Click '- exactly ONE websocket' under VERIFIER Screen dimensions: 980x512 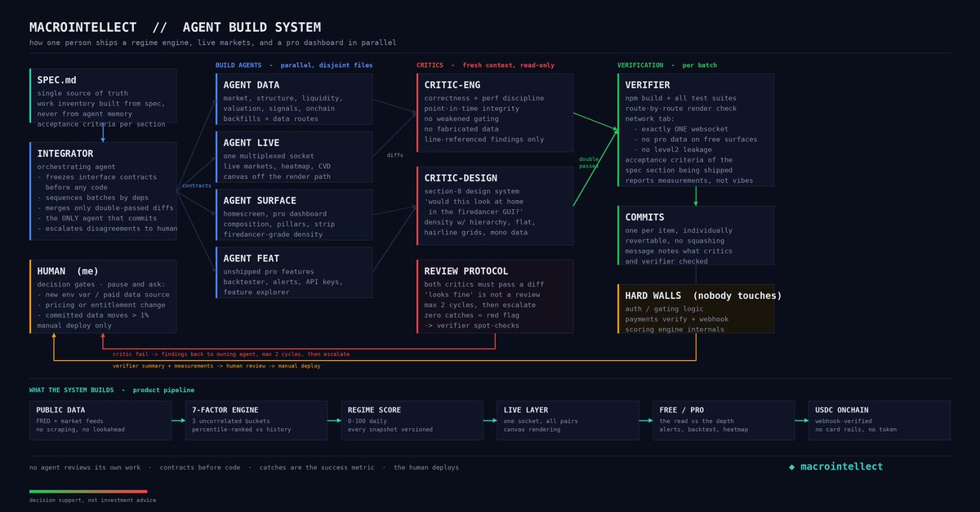[682, 129]
